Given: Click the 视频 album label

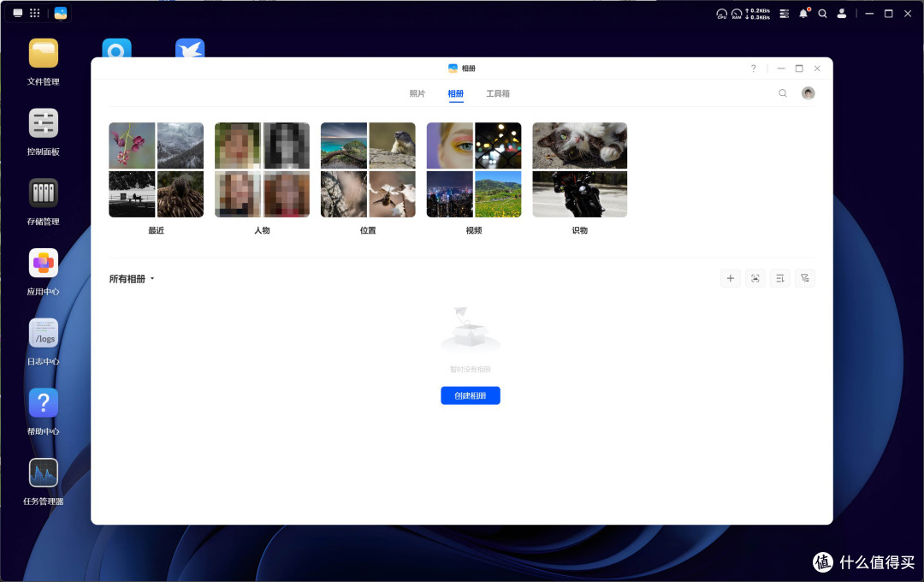Looking at the screenshot, I should [x=474, y=230].
